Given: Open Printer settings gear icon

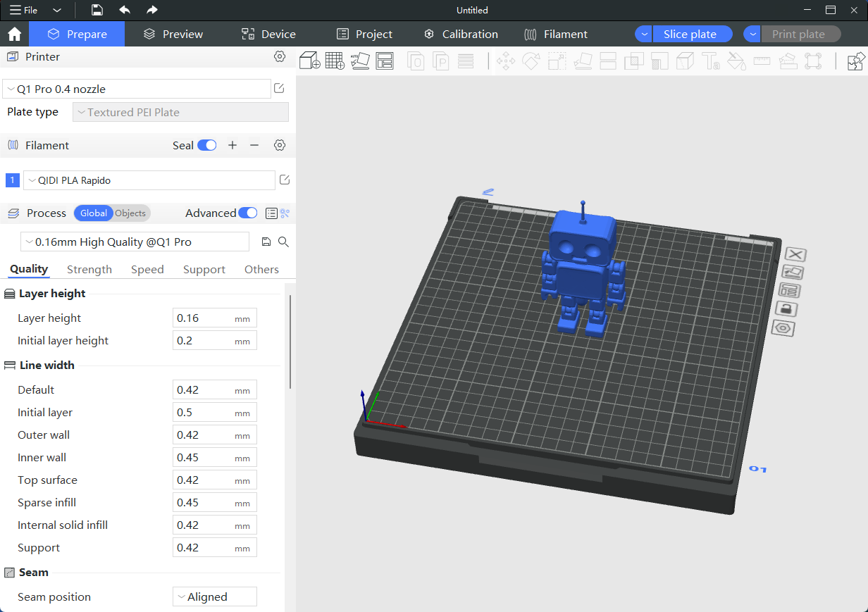Looking at the screenshot, I should coord(280,56).
